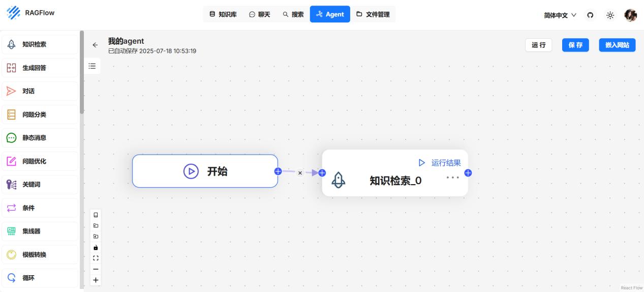Click the fit view icon on canvas controls
The height and width of the screenshot is (292, 644).
(95, 258)
